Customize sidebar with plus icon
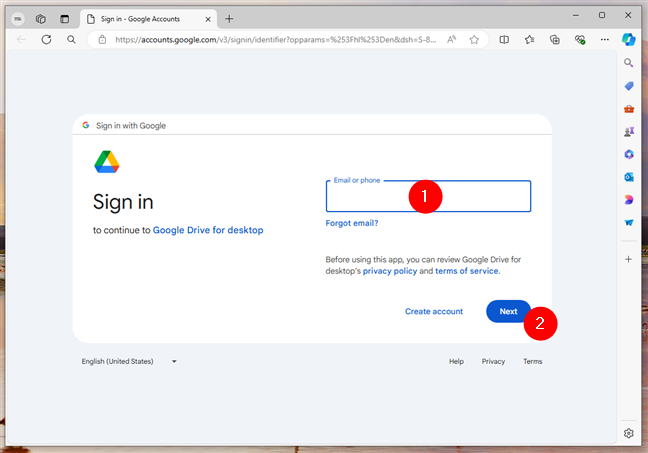This screenshot has height=453, width=648. pos(629,259)
